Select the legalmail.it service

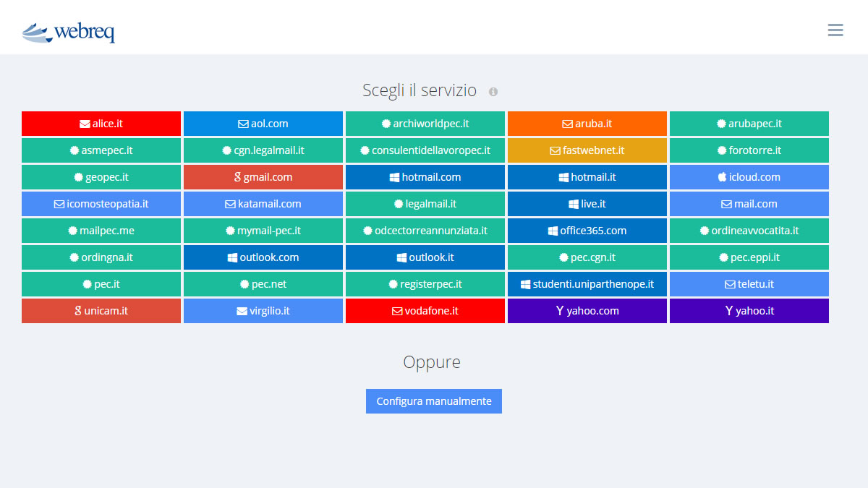point(425,204)
